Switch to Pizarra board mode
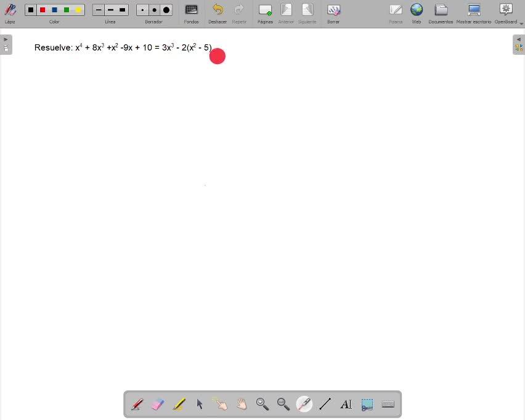This screenshot has height=420, width=525. tap(396, 10)
